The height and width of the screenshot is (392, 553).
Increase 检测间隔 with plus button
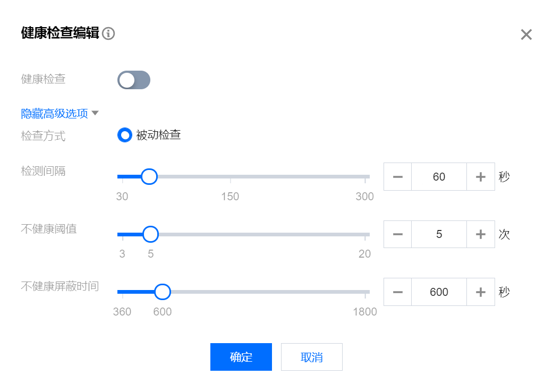click(481, 177)
